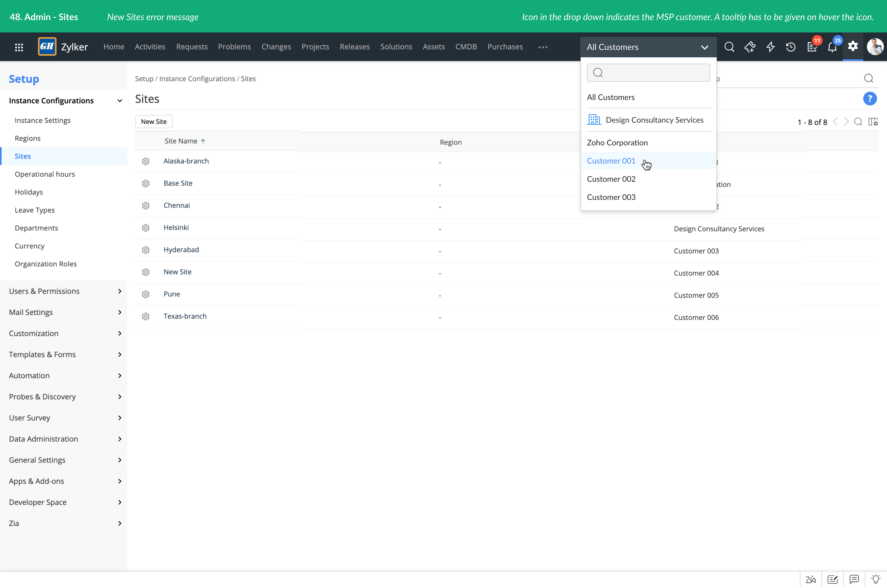Click the MSP building icon in dropdown
This screenshot has height=588, width=887.
(594, 120)
